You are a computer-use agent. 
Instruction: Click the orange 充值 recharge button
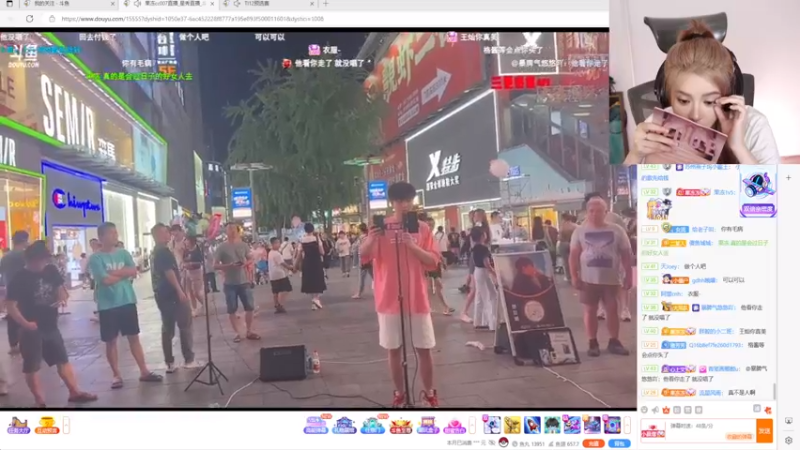click(593, 444)
